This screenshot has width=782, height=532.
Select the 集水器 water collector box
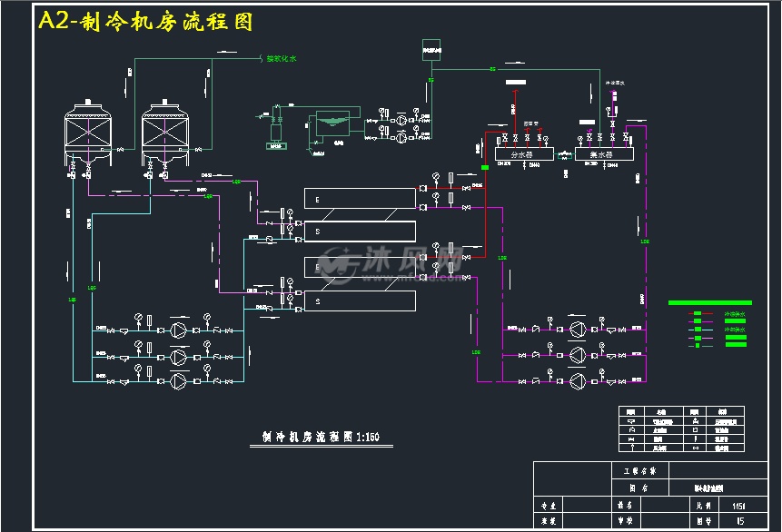click(604, 154)
